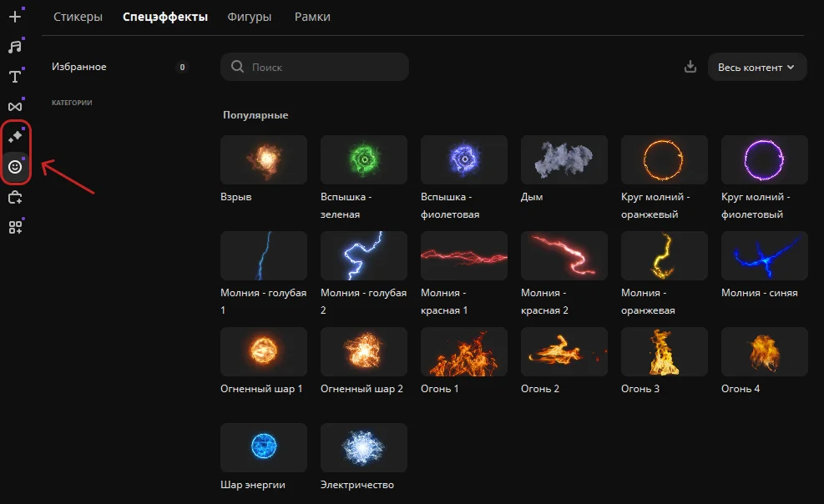Click the Огненный шар 1 label
The height and width of the screenshot is (504, 824).
click(x=261, y=389)
